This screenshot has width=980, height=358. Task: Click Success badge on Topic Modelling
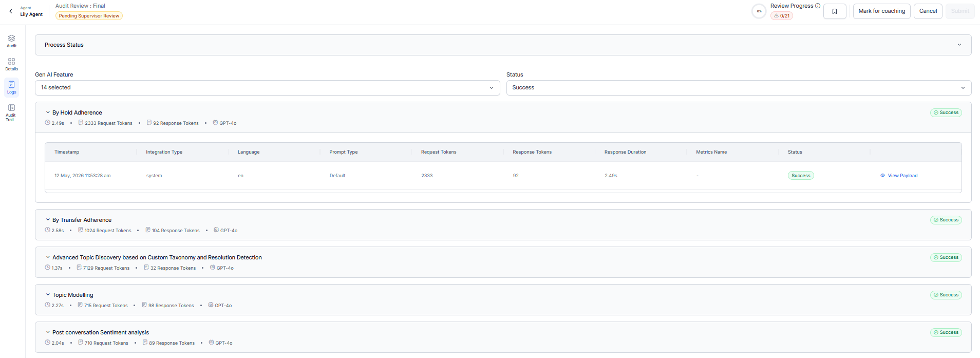946,295
